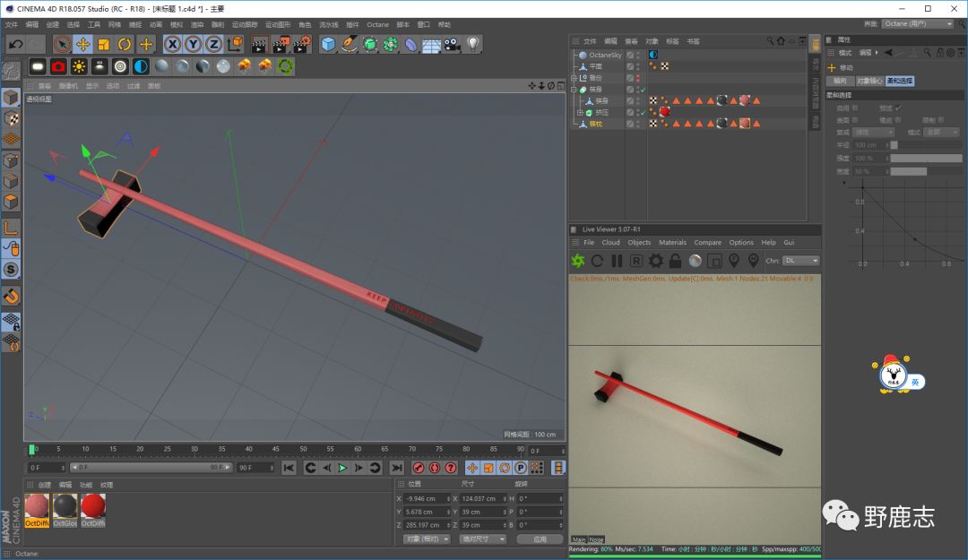Pause rendering in the Live Viewer
968x560 pixels.
coord(617,261)
